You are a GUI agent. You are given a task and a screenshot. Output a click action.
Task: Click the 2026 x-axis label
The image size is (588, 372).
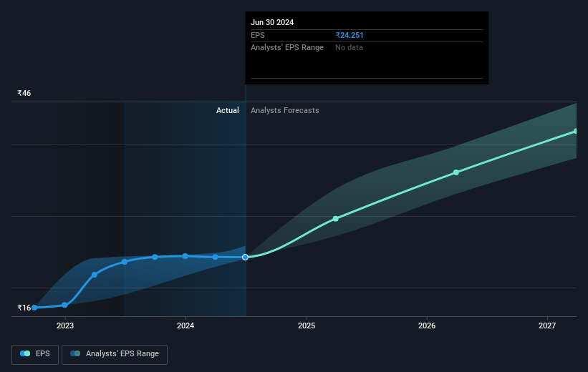pos(427,325)
